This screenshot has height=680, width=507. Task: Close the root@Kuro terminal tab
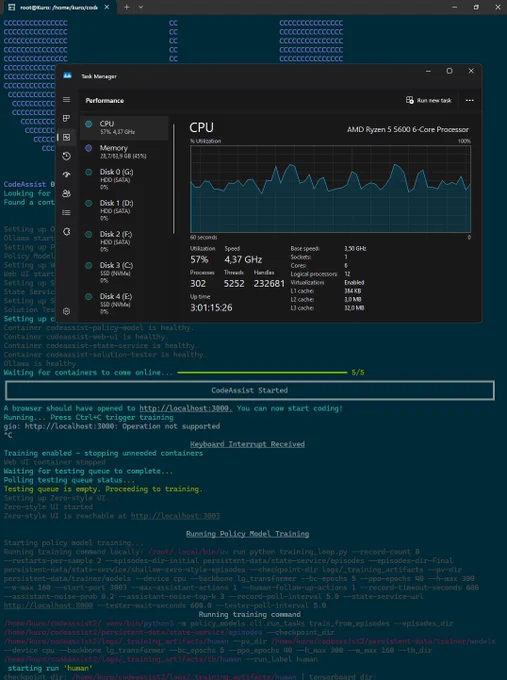click(x=107, y=7)
